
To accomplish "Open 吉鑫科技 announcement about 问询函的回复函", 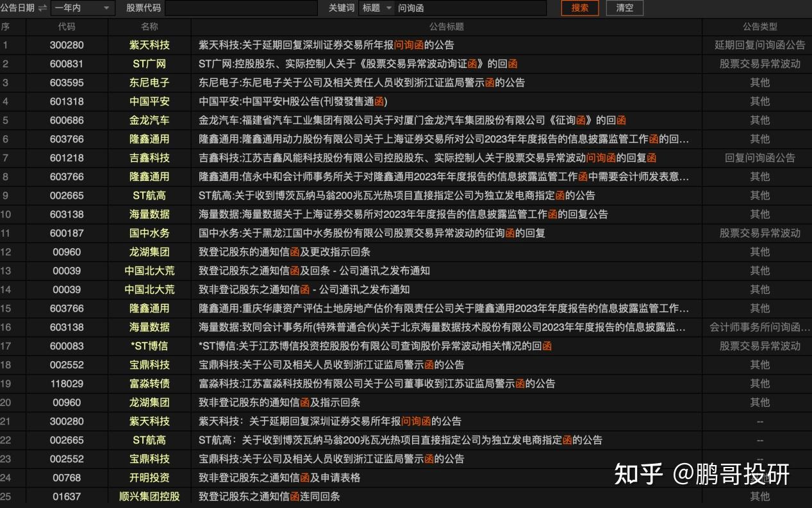I will (427, 158).
